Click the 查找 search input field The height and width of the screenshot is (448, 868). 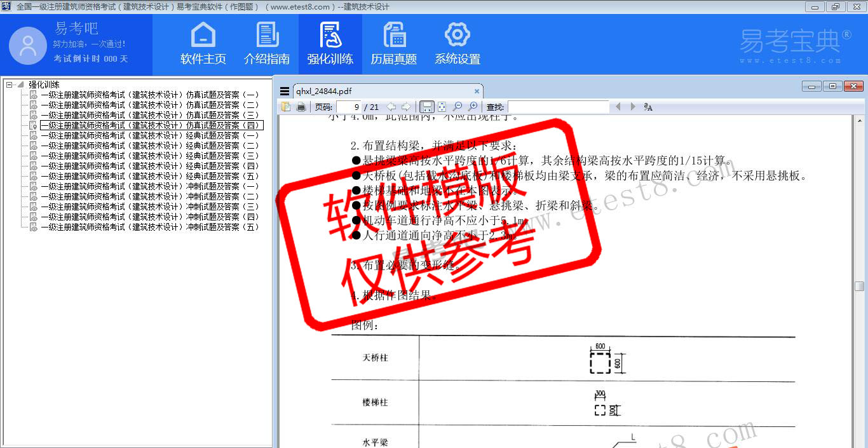(558, 107)
